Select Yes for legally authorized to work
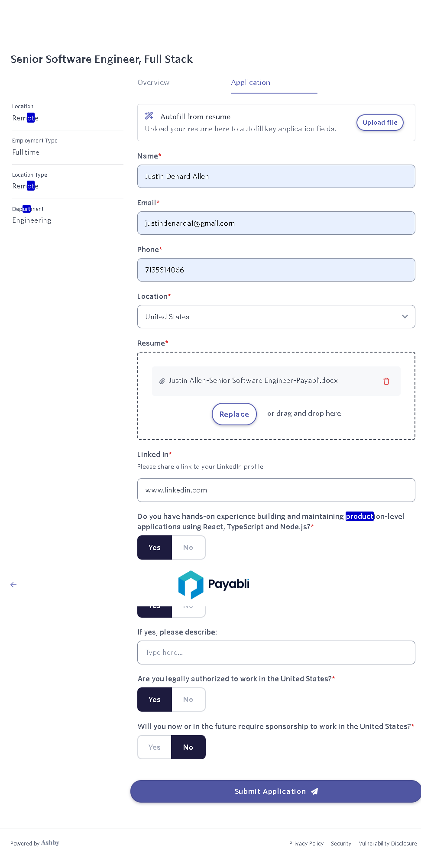Screen dimensions: 421x868 pos(155,700)
